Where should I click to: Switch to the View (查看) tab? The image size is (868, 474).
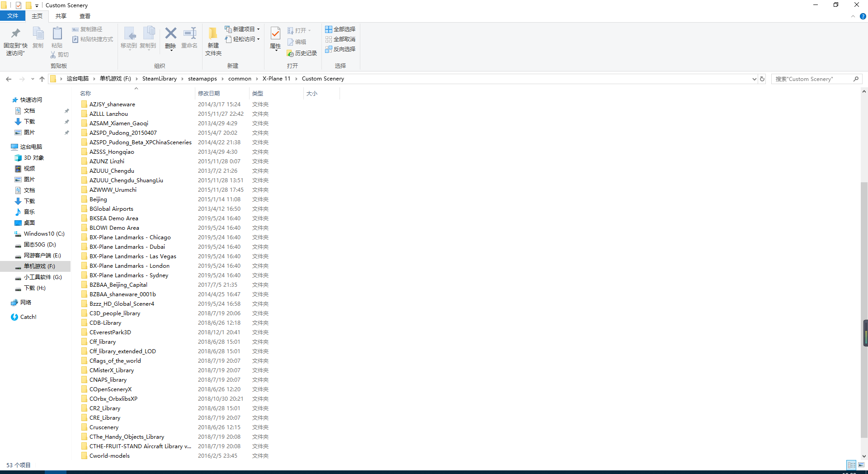(85, 16)
